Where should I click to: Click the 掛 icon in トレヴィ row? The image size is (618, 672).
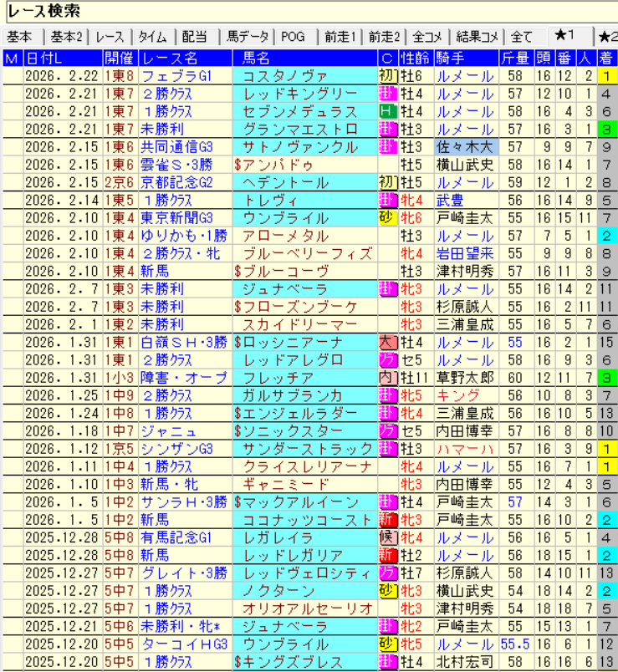tap(388, 200)
